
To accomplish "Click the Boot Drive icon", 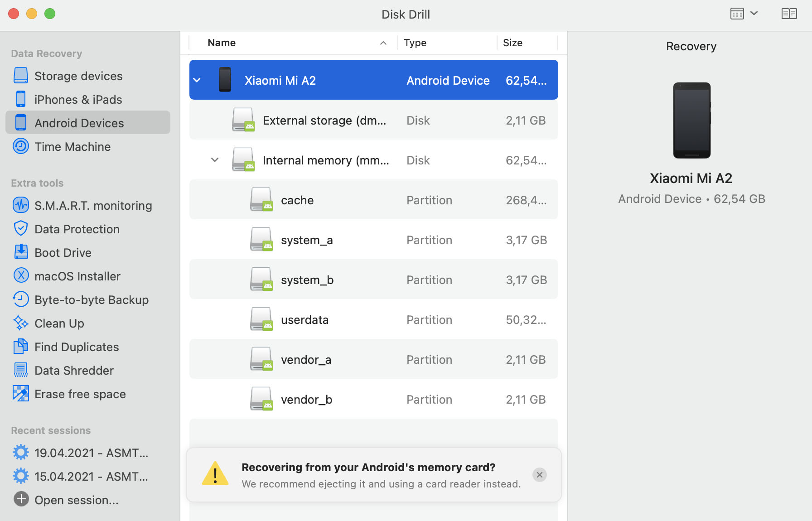I will [x=21, y=252].
